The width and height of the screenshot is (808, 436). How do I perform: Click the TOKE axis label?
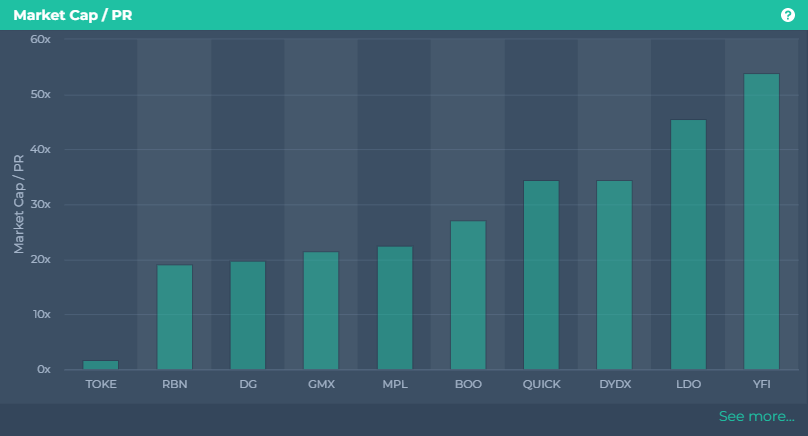pos(101,384)
